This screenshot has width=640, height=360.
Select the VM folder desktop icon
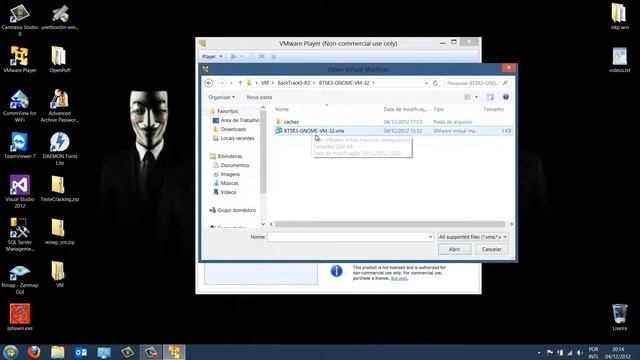click(60, 274)
